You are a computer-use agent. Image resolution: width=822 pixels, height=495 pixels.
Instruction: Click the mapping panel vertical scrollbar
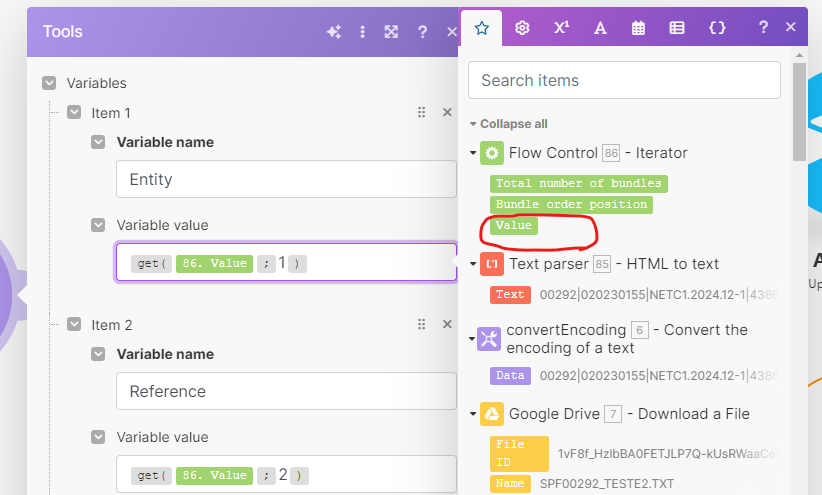[x=799, y=112]
